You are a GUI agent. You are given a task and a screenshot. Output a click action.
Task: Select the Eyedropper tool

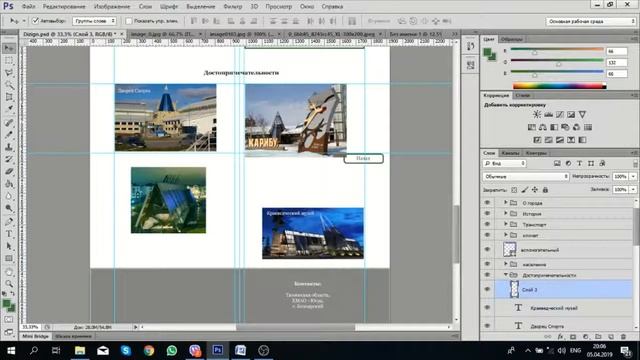[x=9, y=109]
